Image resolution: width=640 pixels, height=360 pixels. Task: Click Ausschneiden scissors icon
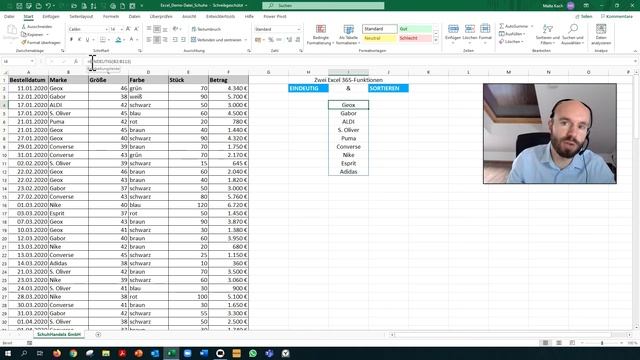tap(24, 27)
